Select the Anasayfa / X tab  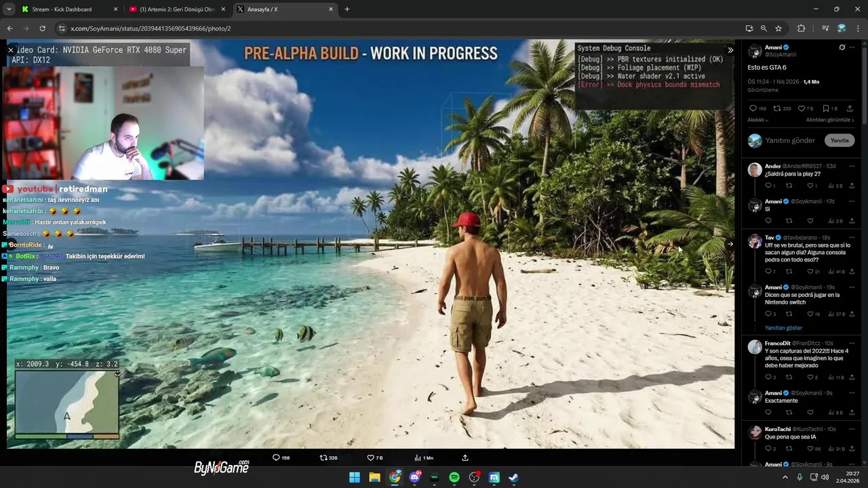(x=284, y=9)
